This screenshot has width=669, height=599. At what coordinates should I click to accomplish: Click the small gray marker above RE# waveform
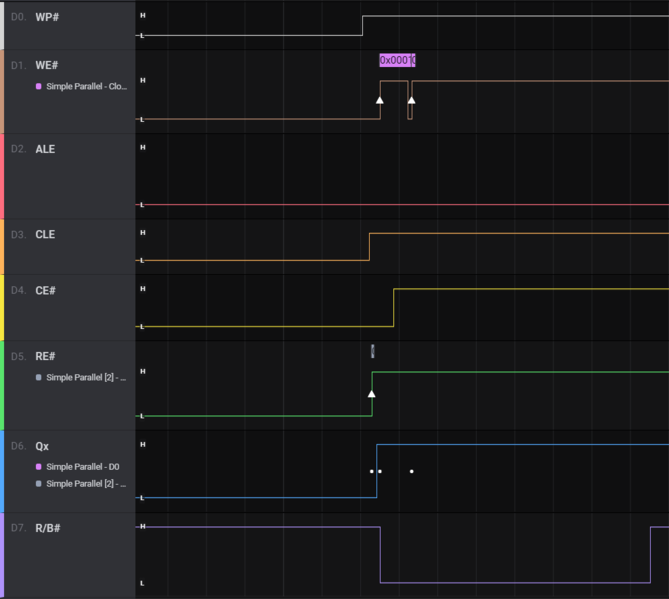point(373,350)
